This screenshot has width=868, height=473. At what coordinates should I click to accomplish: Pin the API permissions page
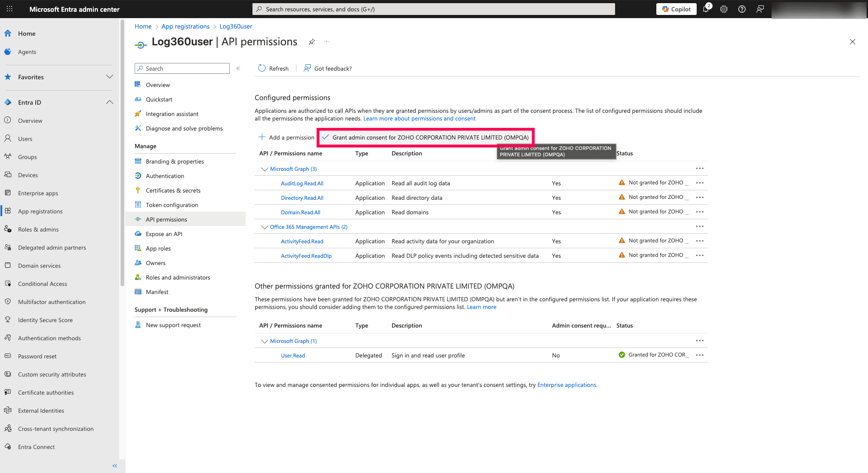tap(311, 41)
